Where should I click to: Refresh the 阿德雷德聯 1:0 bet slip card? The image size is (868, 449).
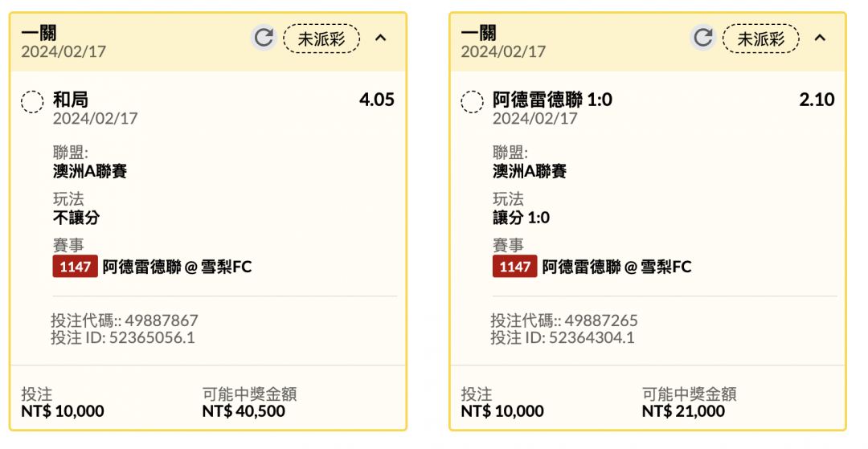click(x=703, y=38)
